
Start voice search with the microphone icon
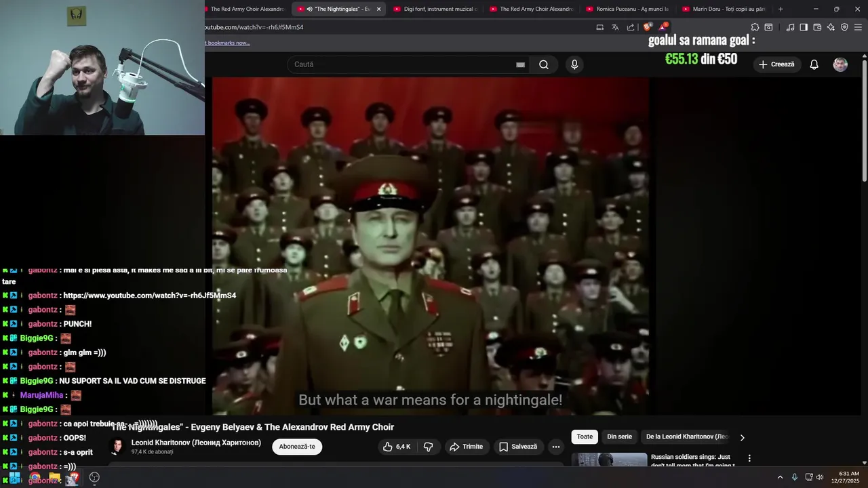click(574, 64)
